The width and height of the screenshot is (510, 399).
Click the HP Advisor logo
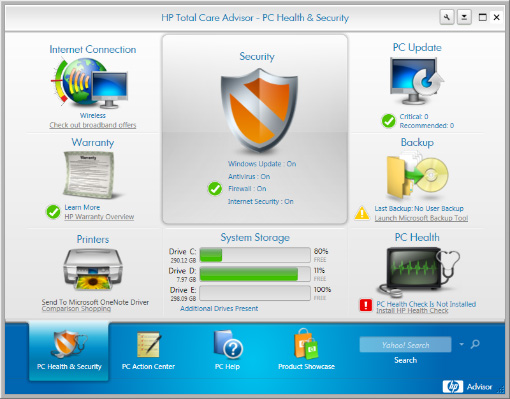[467, 387]
